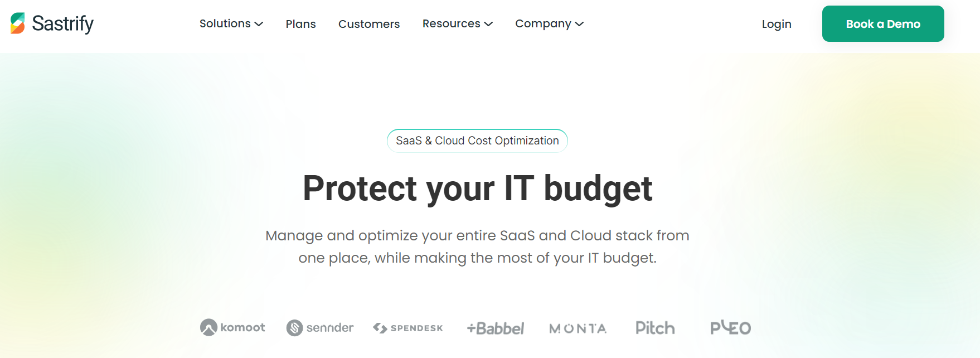
Task: Click the sennder logo
Action: click(x=320, y=327)
